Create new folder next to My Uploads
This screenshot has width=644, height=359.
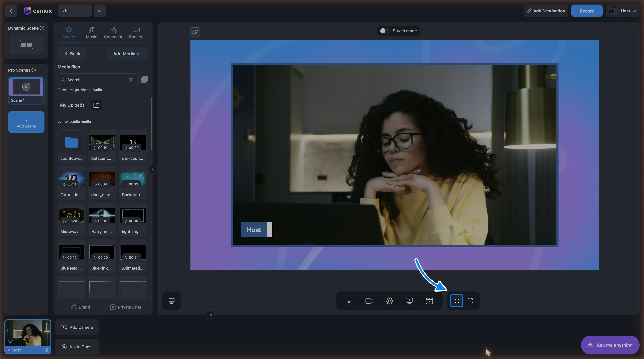pyautogui.click(x=96, y=105)
